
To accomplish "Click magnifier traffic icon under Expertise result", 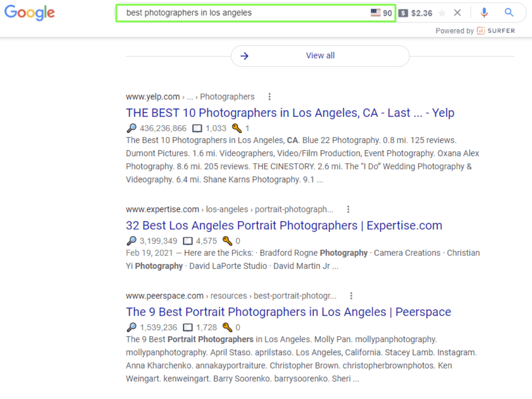I will click(131, 241).
